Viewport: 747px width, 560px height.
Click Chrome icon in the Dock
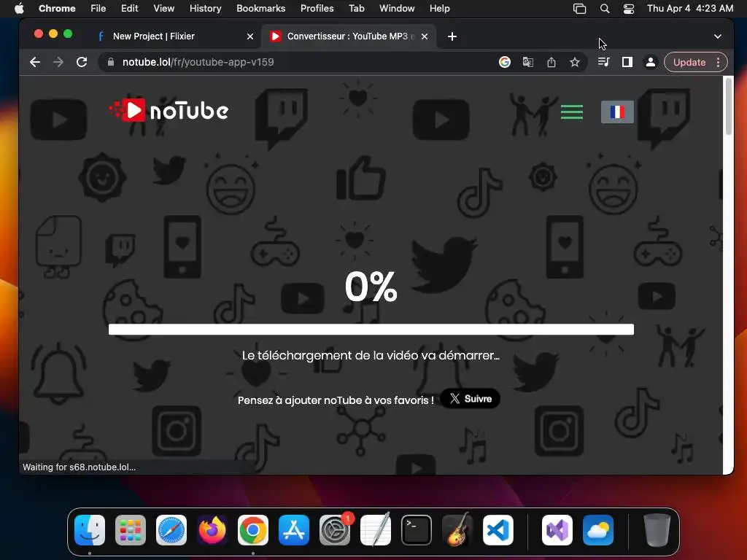pos(253,530)
